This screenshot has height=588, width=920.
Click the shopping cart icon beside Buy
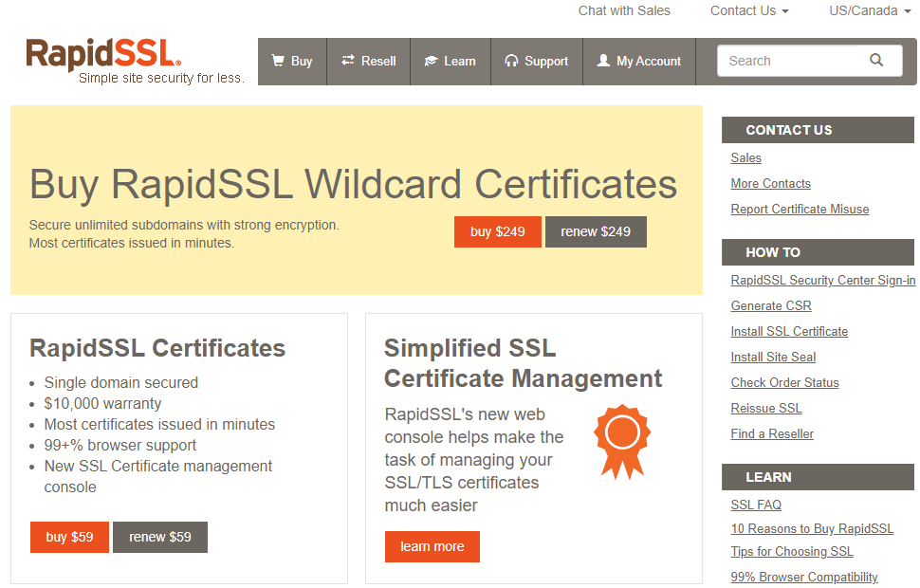tap(278, 61)
